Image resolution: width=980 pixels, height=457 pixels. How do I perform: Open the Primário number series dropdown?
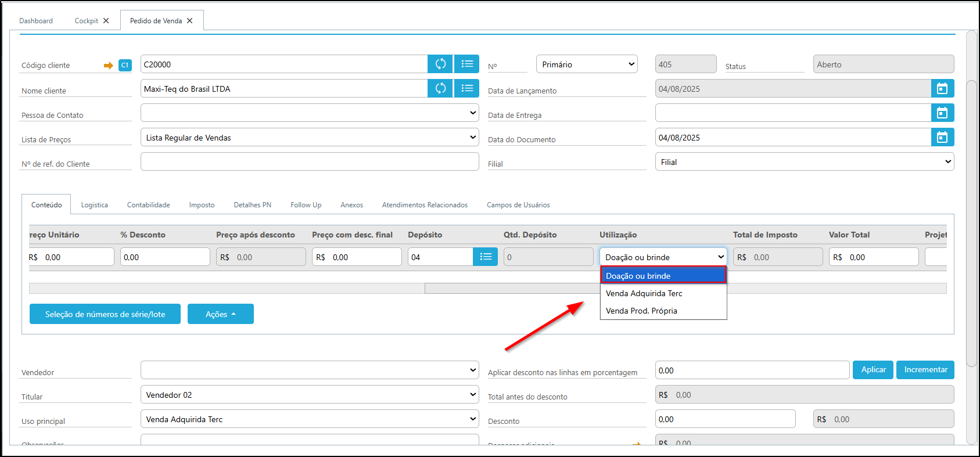coord(587,64)
